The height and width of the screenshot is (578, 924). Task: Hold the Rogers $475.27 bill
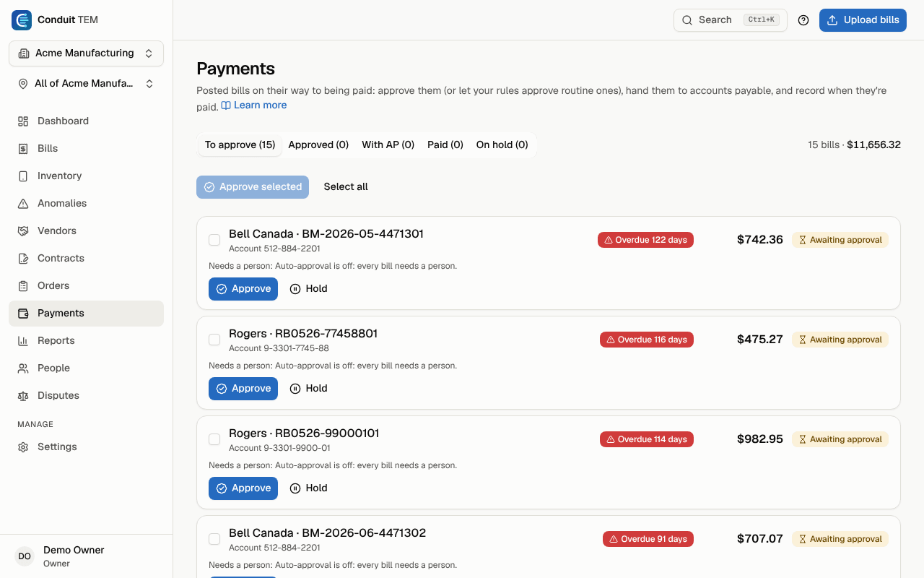[309, 389]
